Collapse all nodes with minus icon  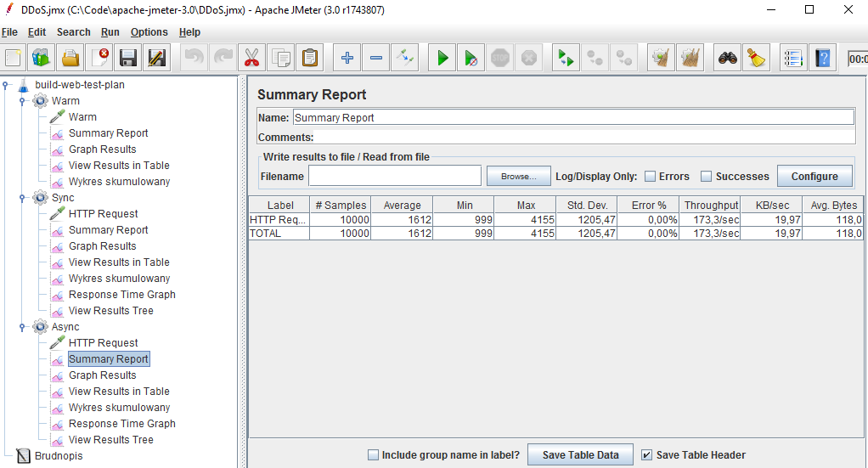point(376,58)
